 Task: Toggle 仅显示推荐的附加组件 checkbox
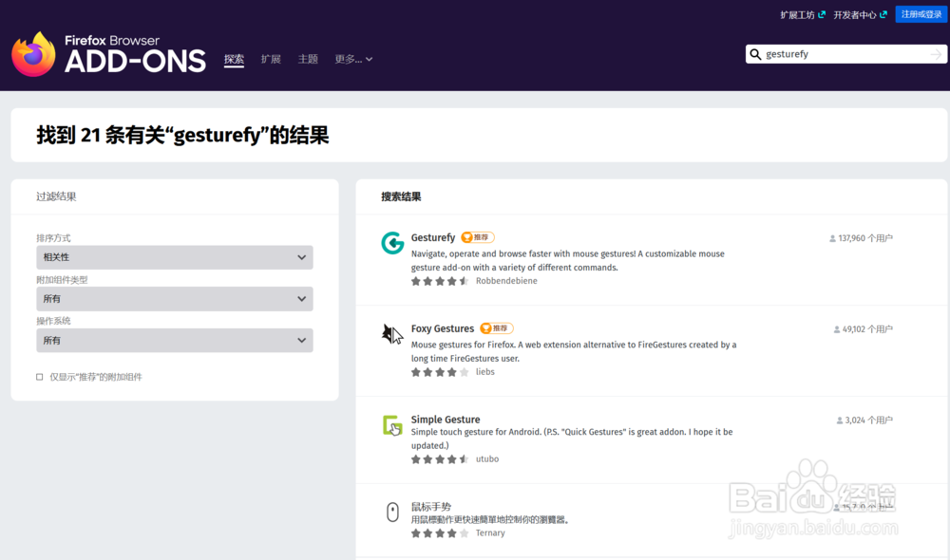pos(39,377)
